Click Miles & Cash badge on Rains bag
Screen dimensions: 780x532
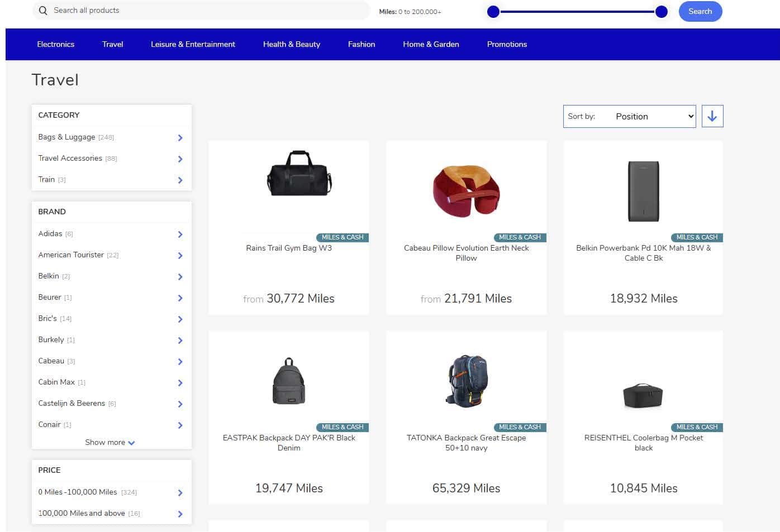(343, 237)
